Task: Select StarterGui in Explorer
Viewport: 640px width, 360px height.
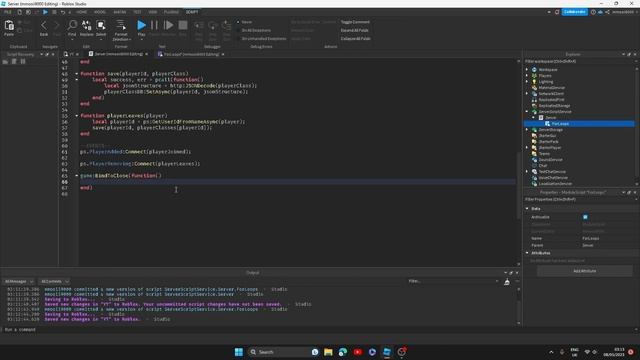Action: click(547, 136)
